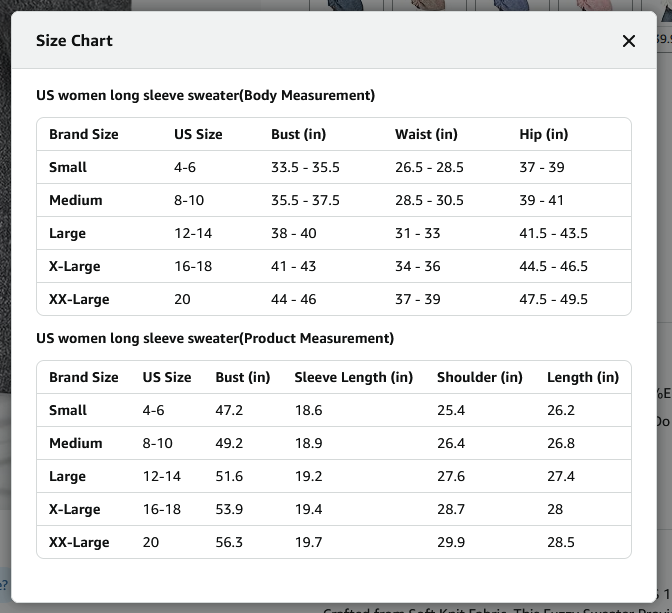Click the Waist (in) column header
The height and width of the screenshot is (613, 672).
tap(426, 134)
